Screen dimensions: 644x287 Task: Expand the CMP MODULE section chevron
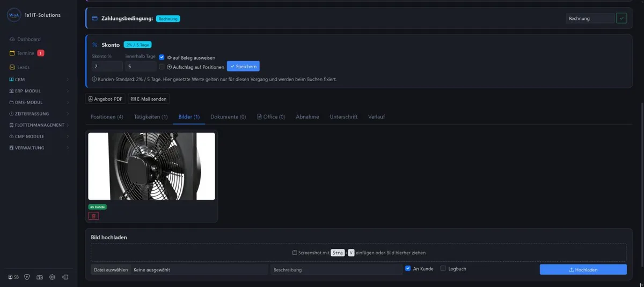pyautogui.click(x=68, y=137)
